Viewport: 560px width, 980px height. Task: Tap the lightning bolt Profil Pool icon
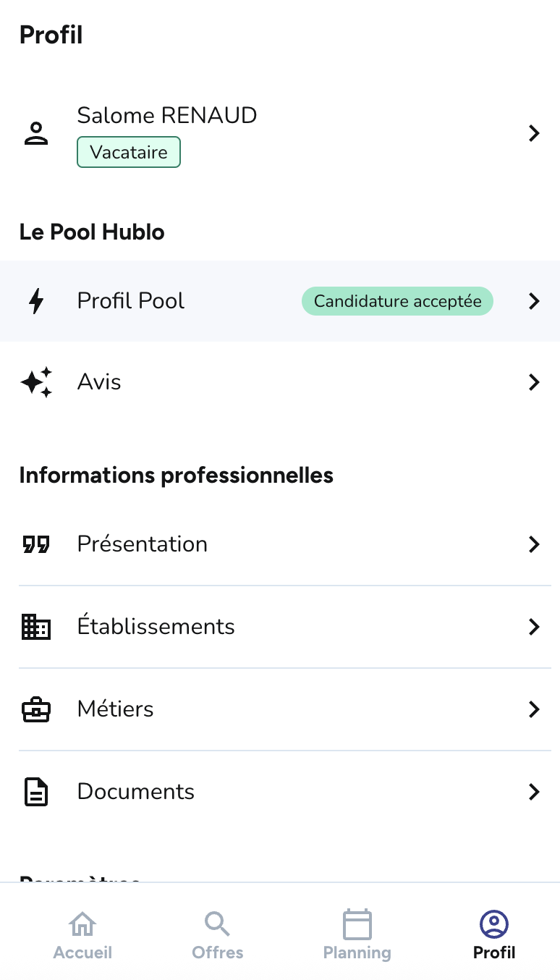click(35, 301)
